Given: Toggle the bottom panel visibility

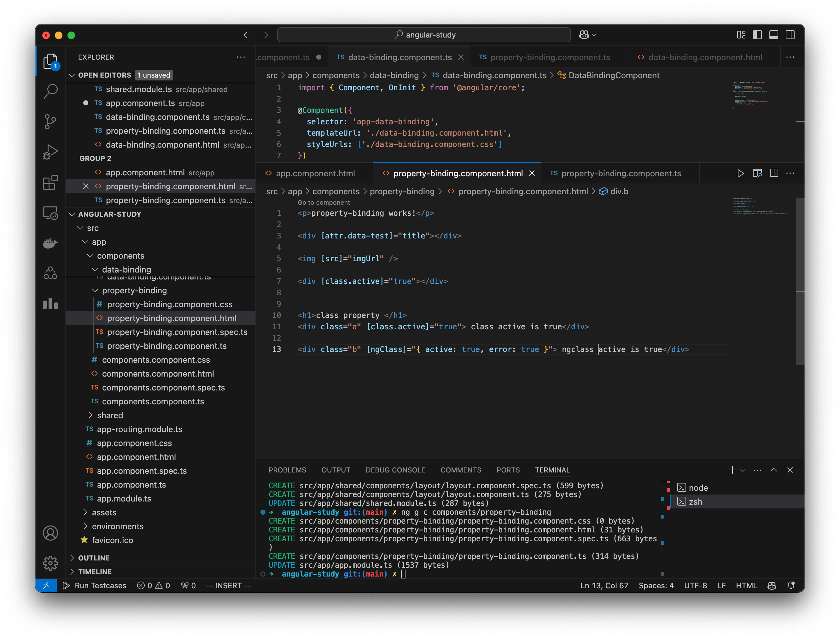Looking at the screenshot, I should tap(774, 35).
